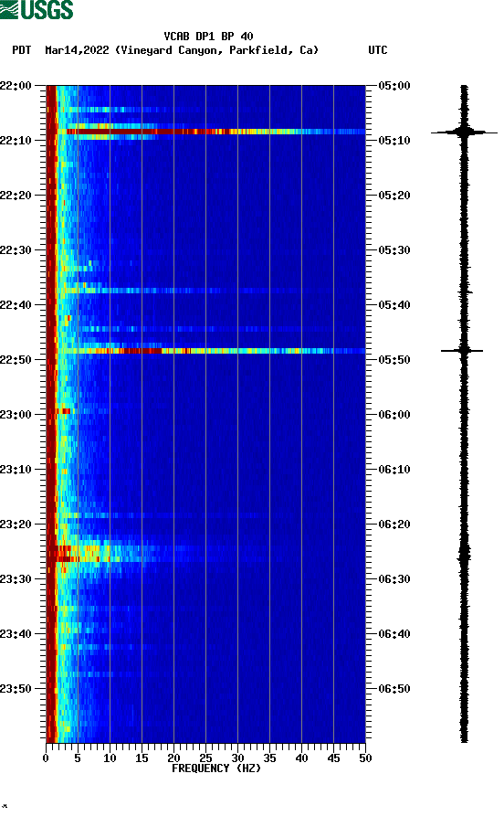Click the '35' frequency tick label
The image size is (504, 816).
(269, 758)
